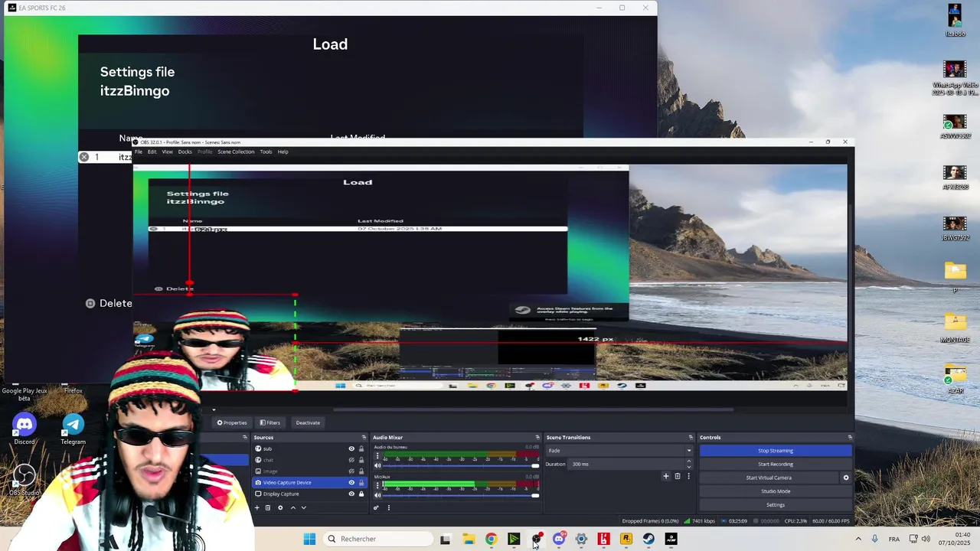Open source Filters button
Screen dimensions: 980x551
[x=270, y=422]
